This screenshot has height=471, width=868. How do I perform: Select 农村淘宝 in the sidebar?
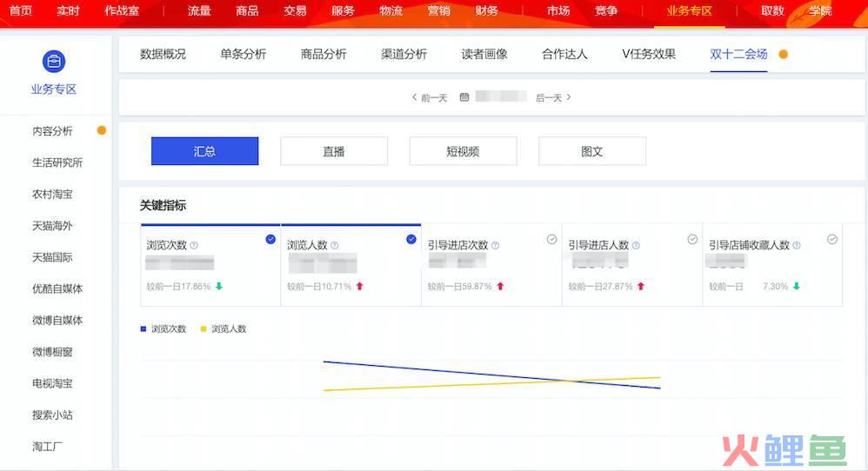pyautogui.click(x=52, y=194)
